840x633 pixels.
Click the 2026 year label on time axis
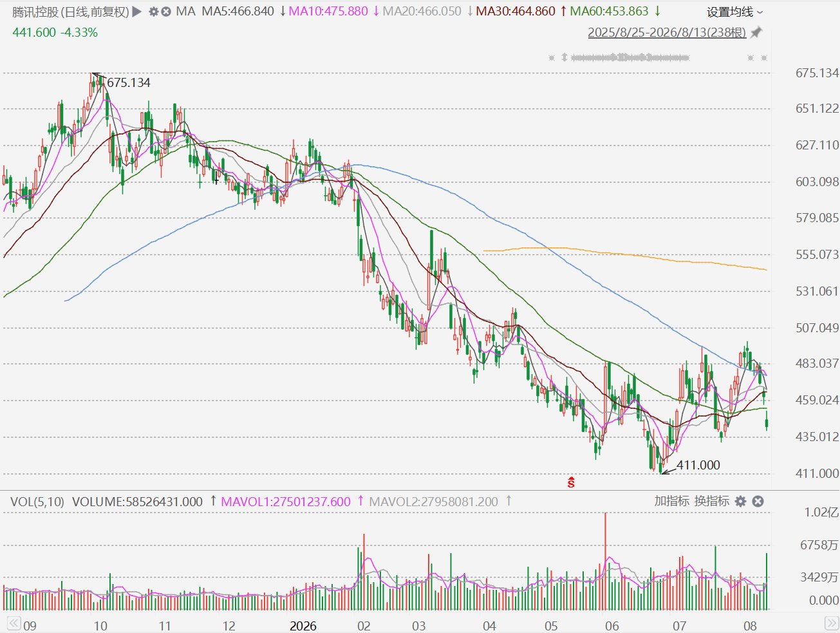click(x=303, y=626)
